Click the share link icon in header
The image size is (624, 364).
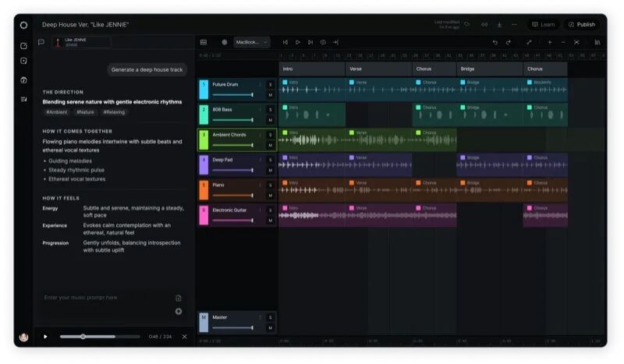[x=484, y=24]
